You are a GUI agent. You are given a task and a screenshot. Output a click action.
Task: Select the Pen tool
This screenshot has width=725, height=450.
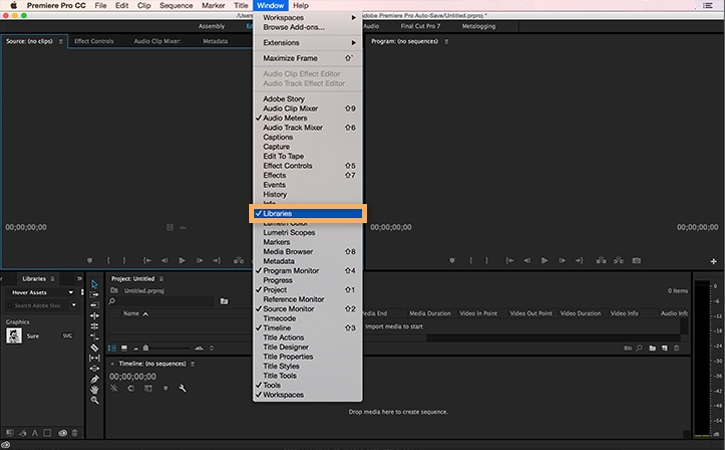pos(94,379)
